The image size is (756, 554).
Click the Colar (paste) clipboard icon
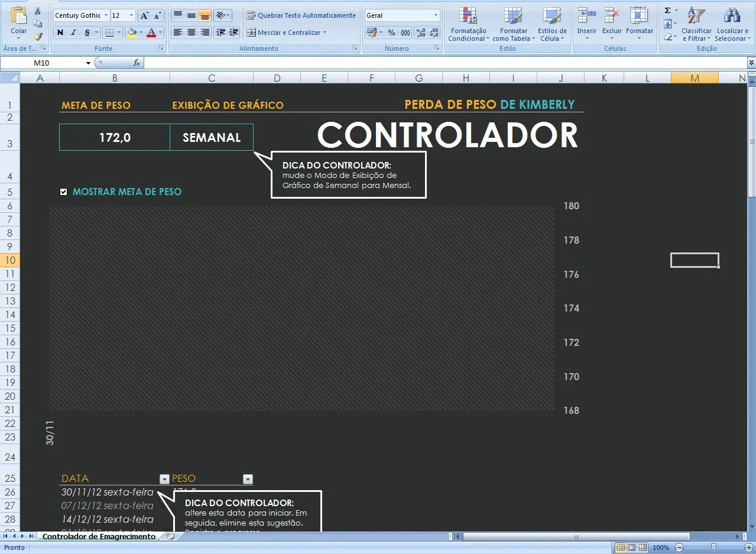tap(19, 17)
